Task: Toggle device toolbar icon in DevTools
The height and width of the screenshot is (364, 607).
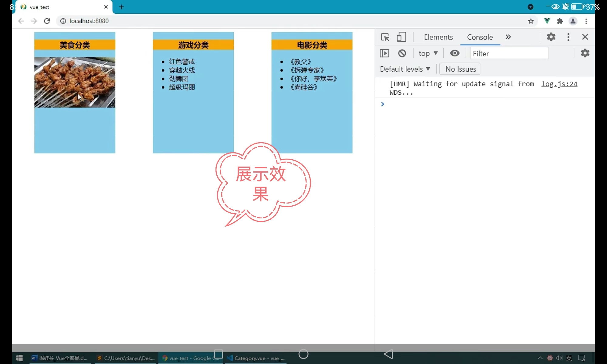Action: [401, 37]
